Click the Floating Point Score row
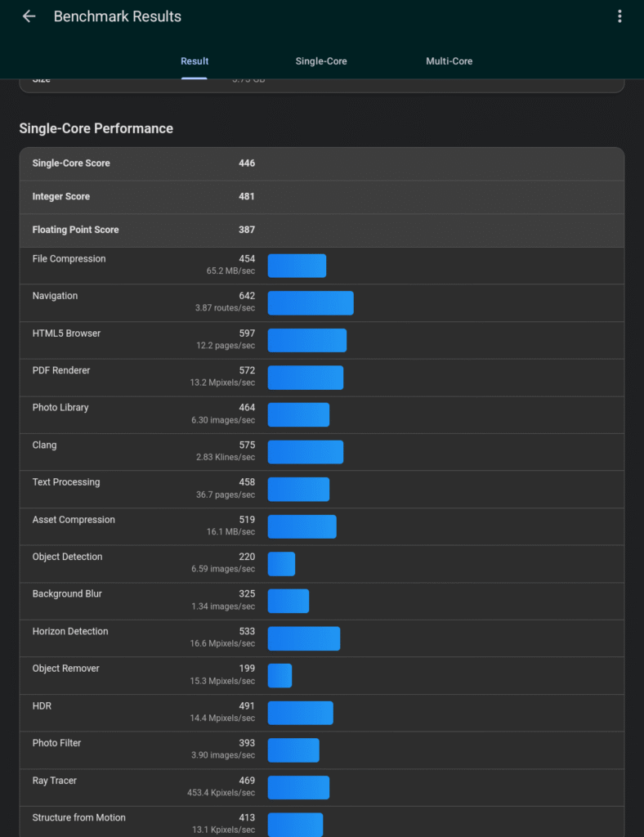 (321, 231)
